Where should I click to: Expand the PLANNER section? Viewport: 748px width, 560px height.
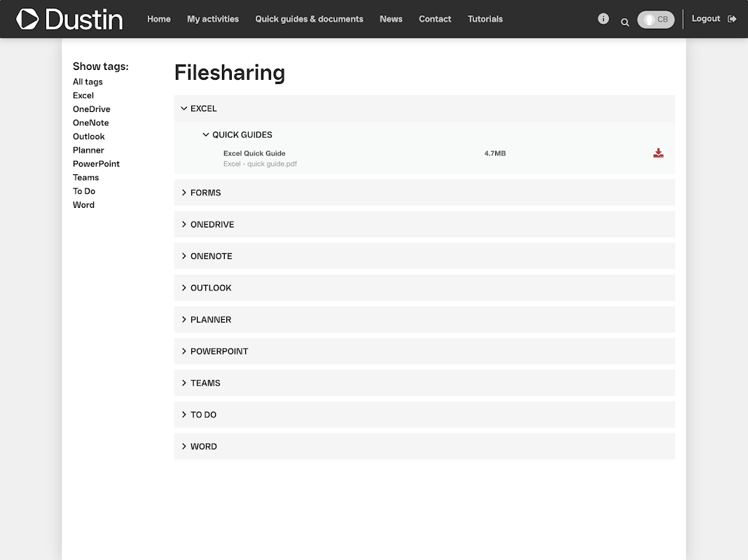click(424, 319)
